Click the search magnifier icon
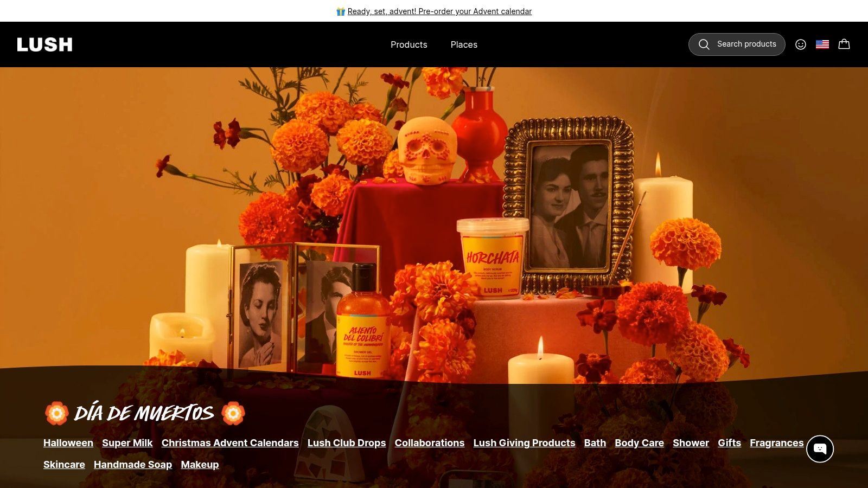The width and height of the screenshot is (868, 488). click(x=704, y=44)
